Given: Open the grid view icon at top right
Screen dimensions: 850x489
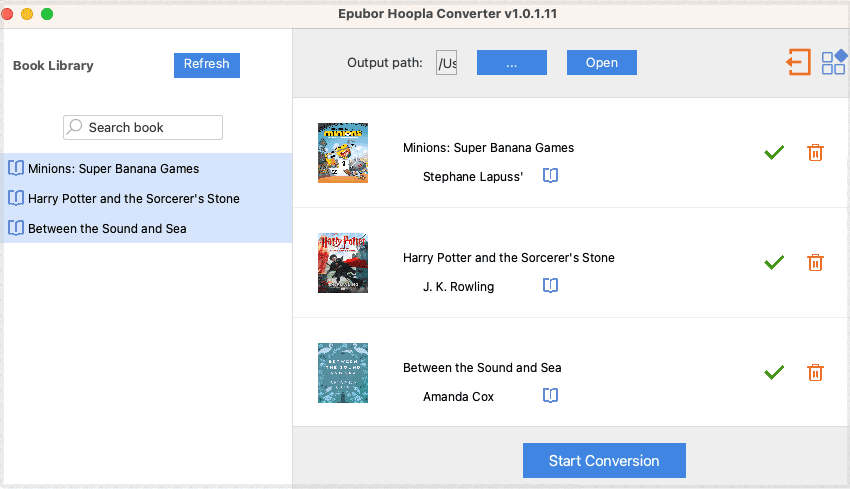Looking at the screenshot, I should click(833, 62).
